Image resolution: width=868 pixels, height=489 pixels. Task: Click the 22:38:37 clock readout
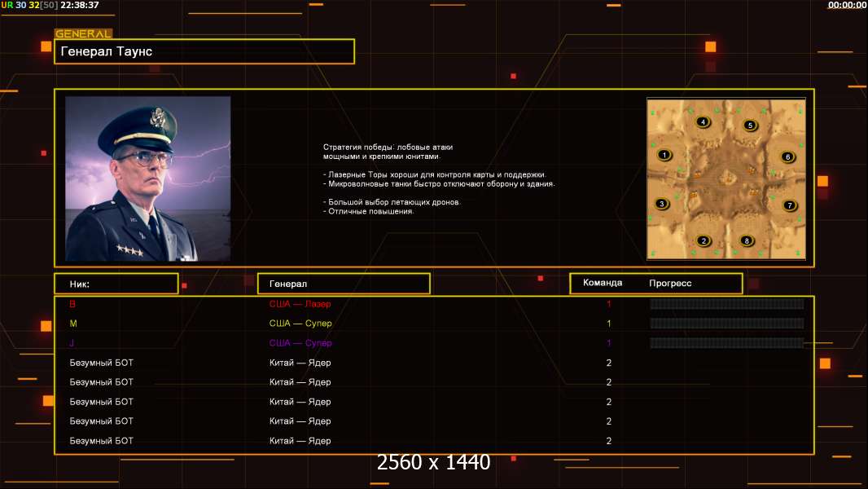click(80, 5)
